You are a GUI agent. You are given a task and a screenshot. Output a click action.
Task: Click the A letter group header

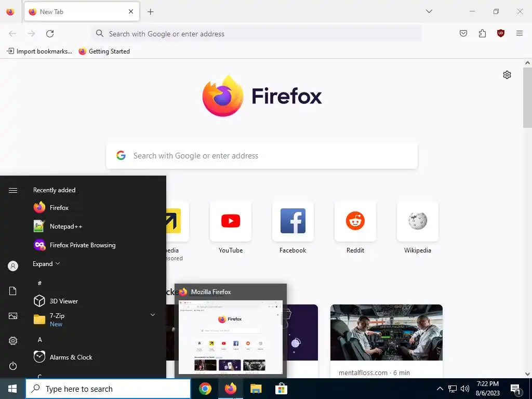click(39, 340)
